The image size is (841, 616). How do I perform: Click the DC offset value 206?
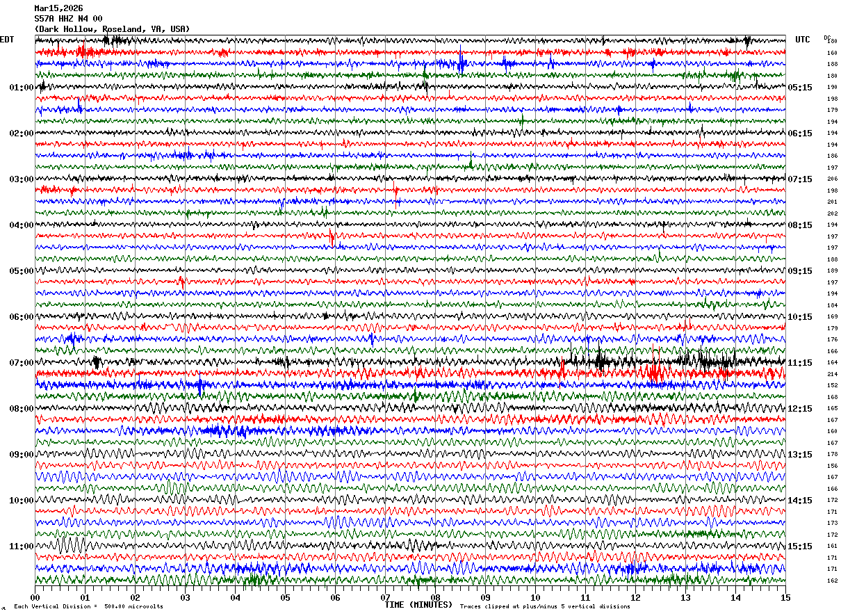click(832, 179)
